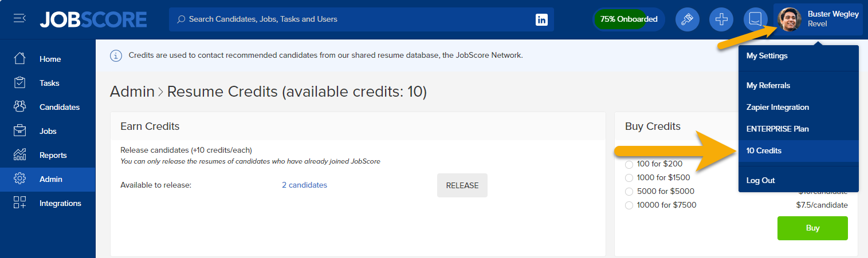Select 10000 for $7500 radio option
Screen dimensions: 868x258
click(x=629, y=205)
